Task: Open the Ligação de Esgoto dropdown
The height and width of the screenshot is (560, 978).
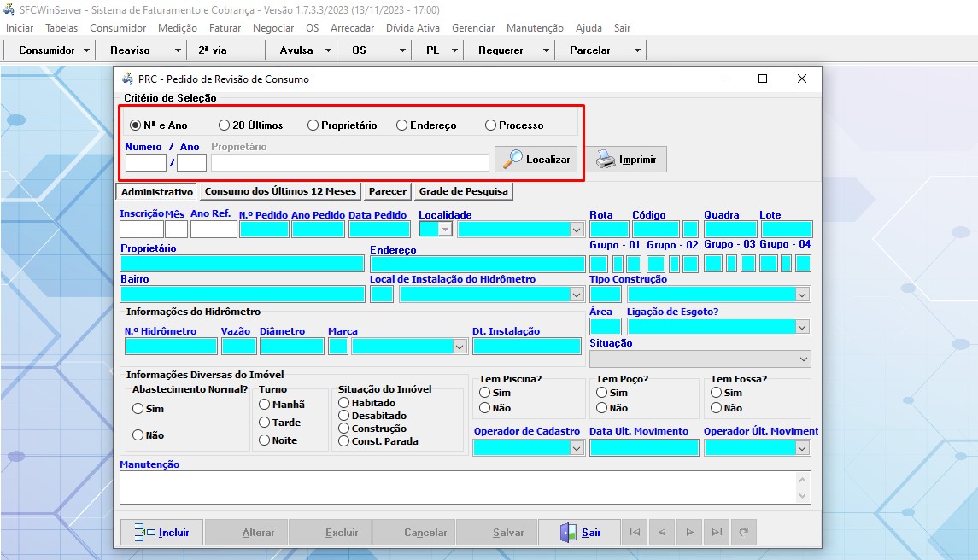Action: [802, 327]
